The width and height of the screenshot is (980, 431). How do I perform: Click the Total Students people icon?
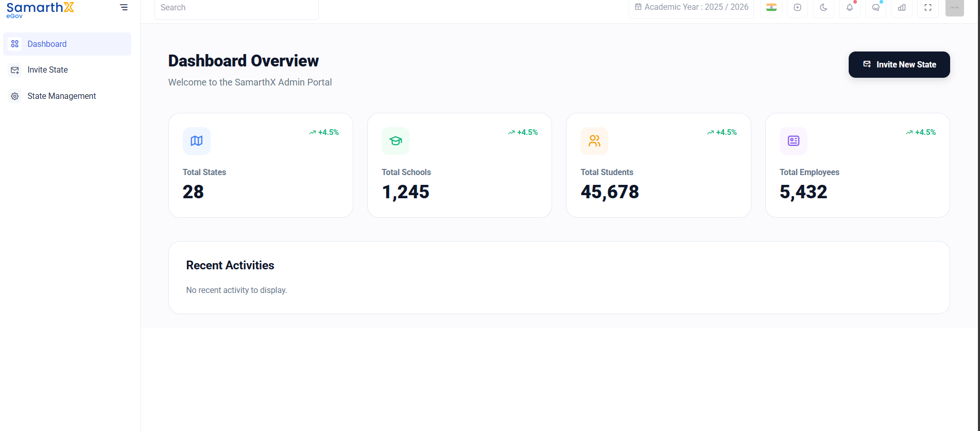[594, 141]
